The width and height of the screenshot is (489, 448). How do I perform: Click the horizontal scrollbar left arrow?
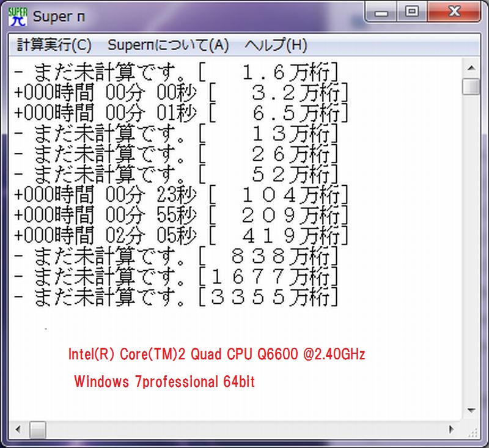tap(18, 429)
